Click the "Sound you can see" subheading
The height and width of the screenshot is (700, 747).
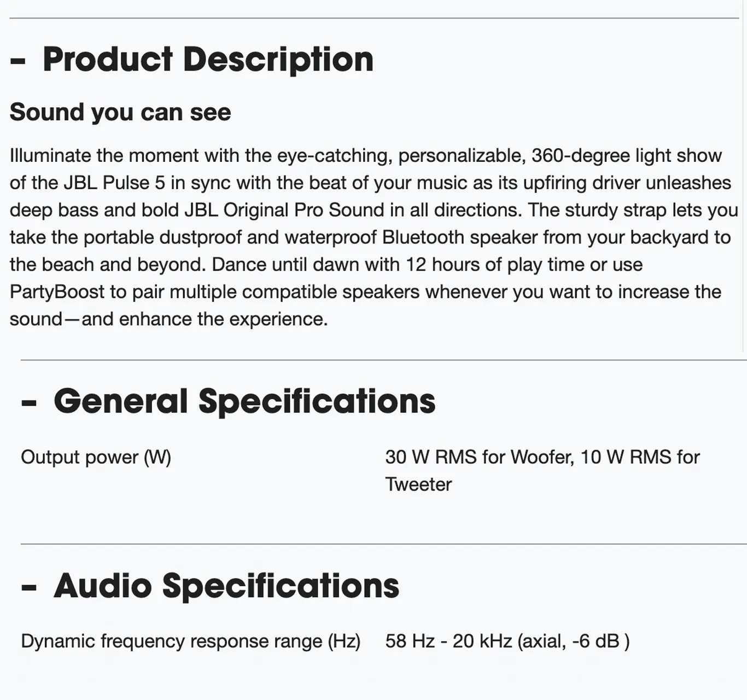[x=120, y=112]
